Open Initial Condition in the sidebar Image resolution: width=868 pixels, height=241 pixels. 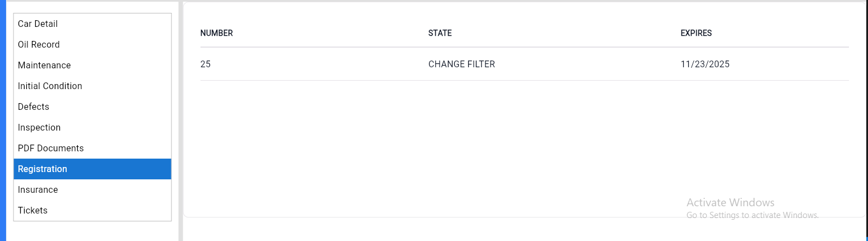tap(50, 86)
